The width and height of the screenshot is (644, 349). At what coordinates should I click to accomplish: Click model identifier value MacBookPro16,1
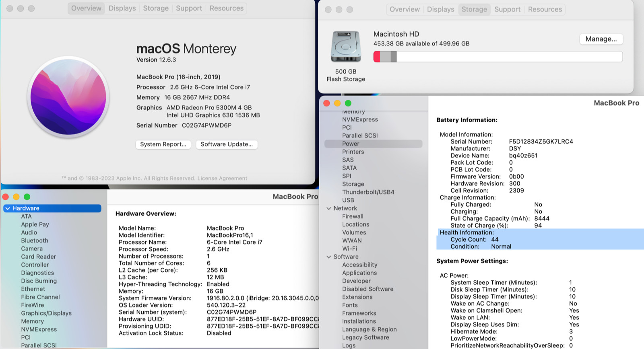coord(230,235)
